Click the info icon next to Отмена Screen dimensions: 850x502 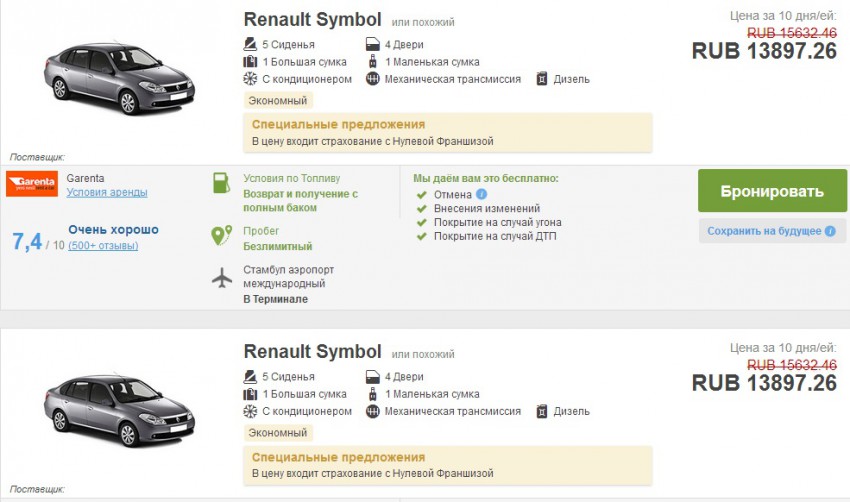coord(482,194)
